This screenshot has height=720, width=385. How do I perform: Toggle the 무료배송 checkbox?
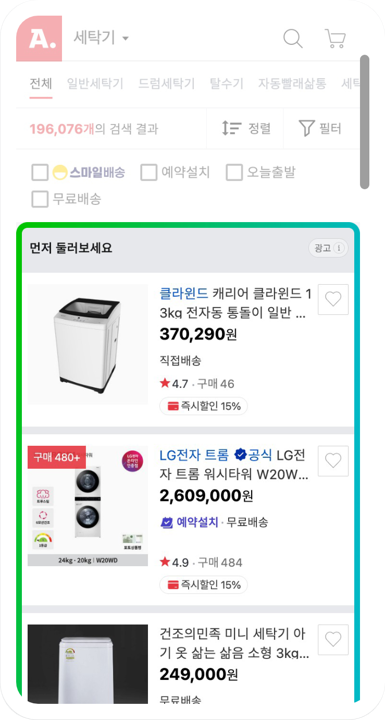(x=40, y=199)
